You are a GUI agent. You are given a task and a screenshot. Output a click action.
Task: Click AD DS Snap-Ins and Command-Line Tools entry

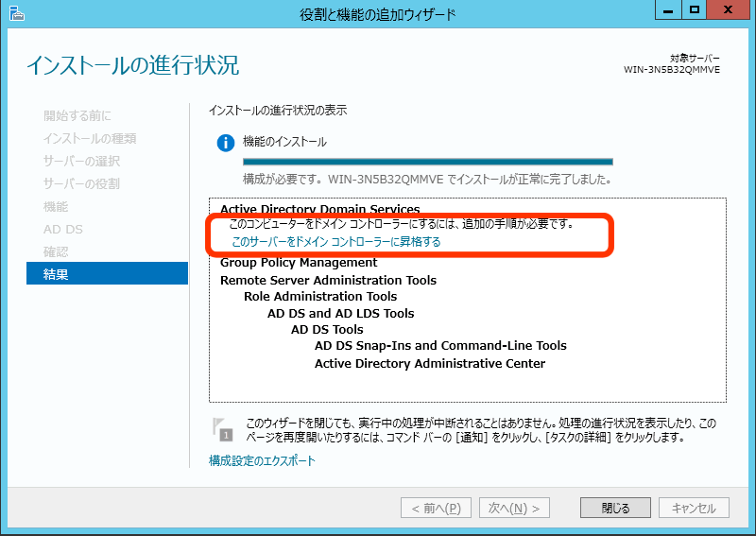pos(440,346)
